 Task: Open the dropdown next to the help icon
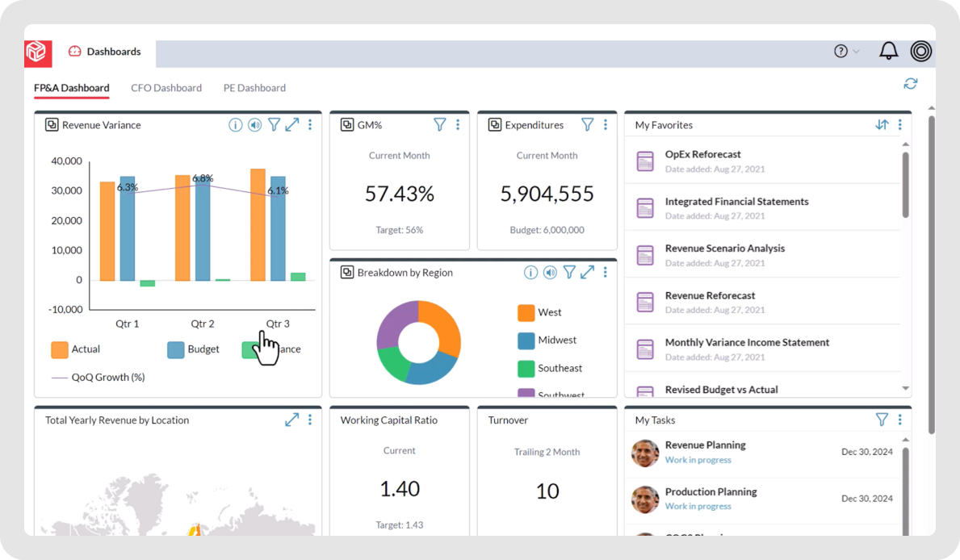pos(855,51)
